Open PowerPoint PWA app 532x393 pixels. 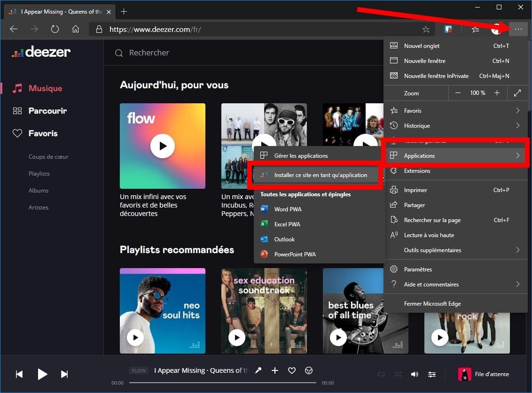[319, 254]
